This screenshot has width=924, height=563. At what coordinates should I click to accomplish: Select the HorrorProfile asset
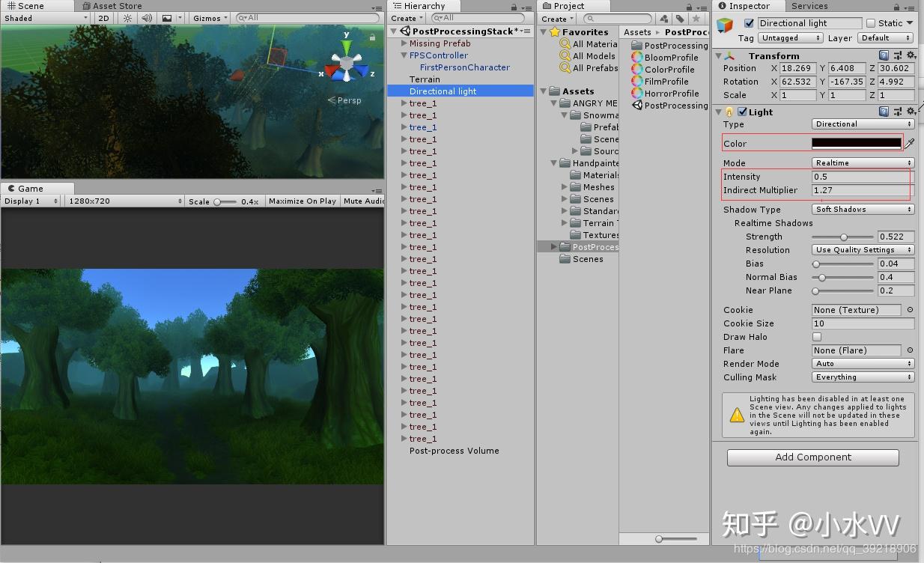point(672,93)
